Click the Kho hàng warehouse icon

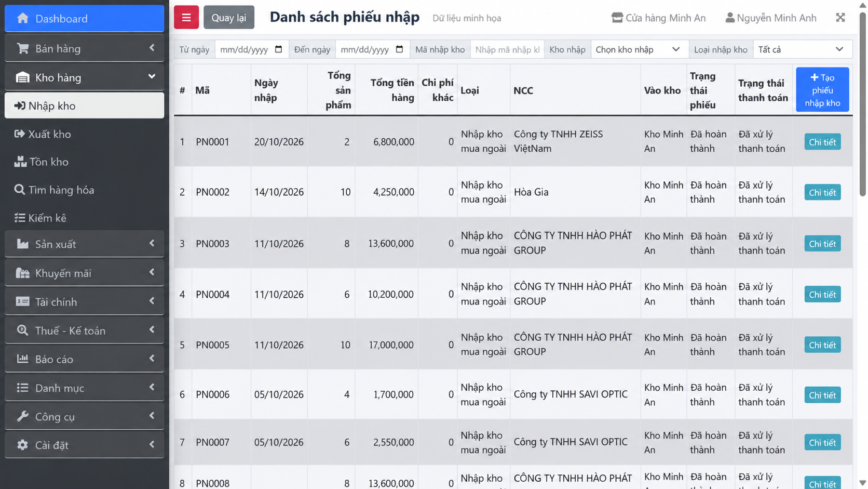point(22,77)
